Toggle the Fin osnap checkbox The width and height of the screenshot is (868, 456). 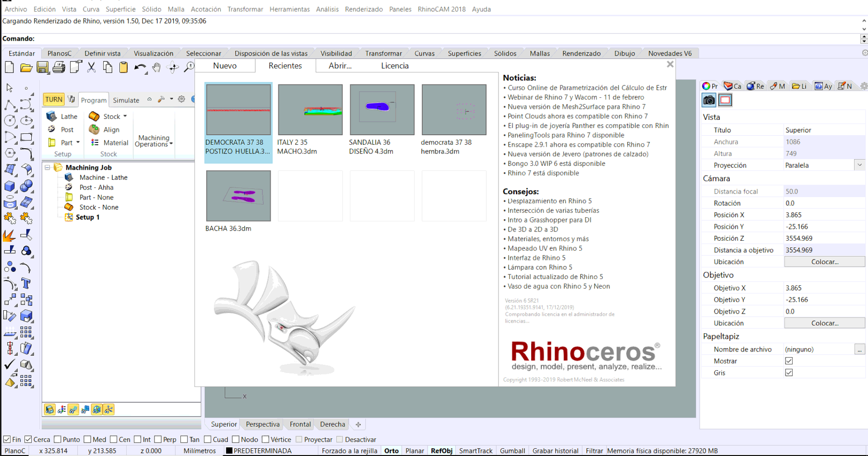[x=7, y=439]
